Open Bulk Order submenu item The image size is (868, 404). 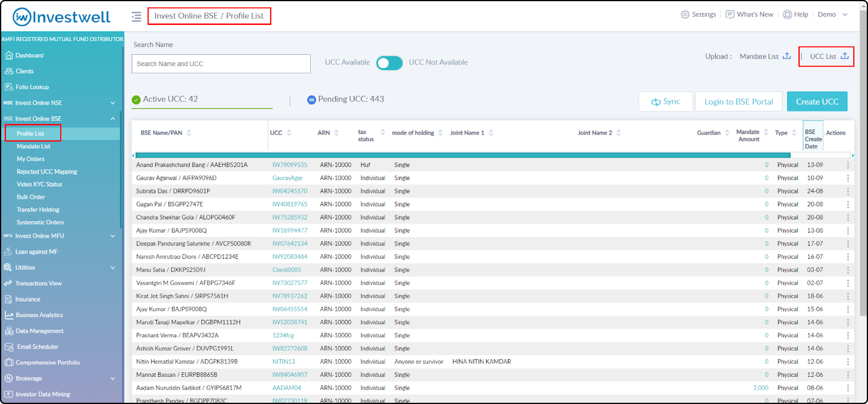click(x=30, y=197)
